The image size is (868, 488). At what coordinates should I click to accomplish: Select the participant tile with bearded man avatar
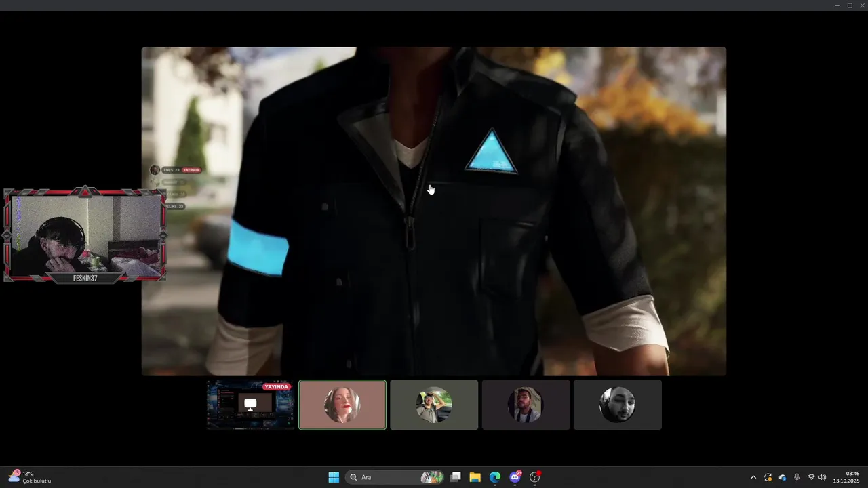[x=526, y=405]
